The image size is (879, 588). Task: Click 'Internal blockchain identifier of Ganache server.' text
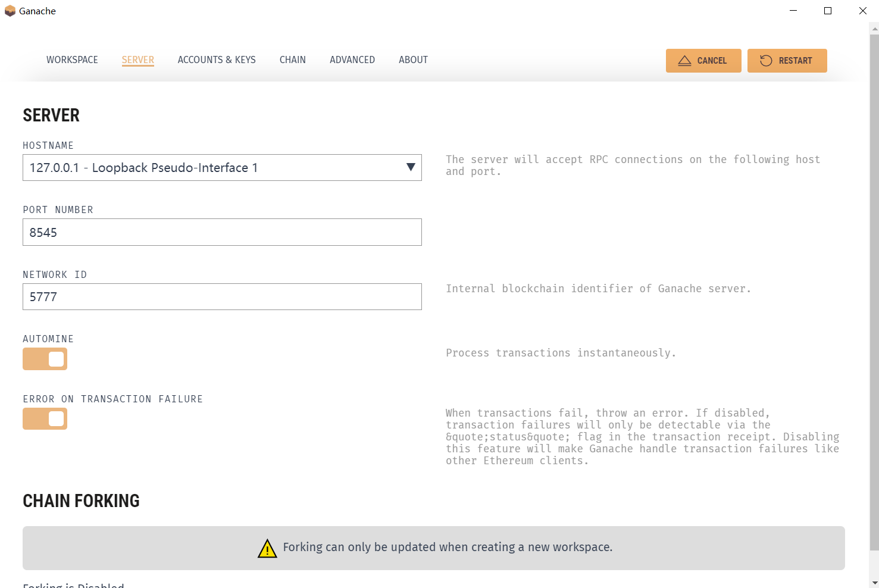[x=598, y=289]
